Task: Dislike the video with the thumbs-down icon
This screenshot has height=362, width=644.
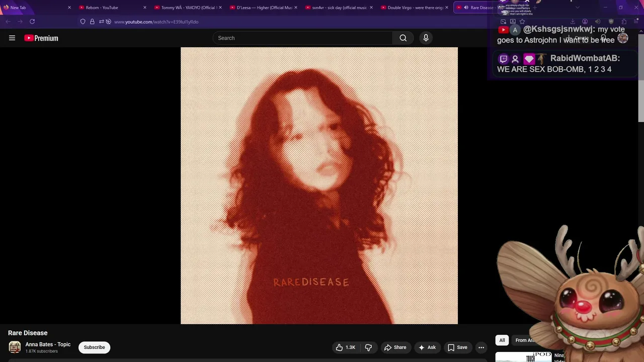Action: [x=368, y=347]
